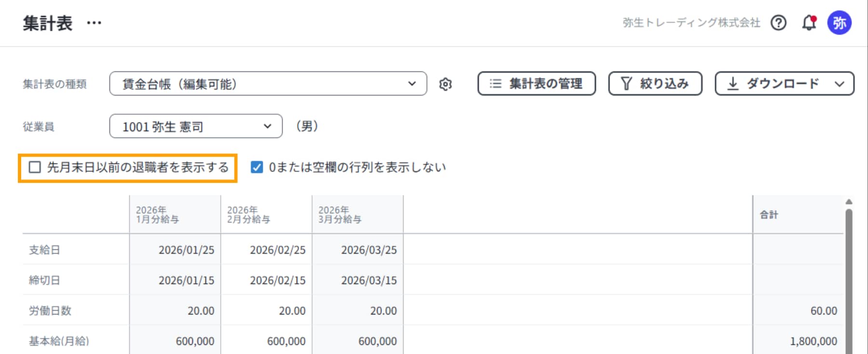This screenshot has width=868, height=354.
Task: Click the table's vertical scrollbar
Action: [x=849, y=281]
